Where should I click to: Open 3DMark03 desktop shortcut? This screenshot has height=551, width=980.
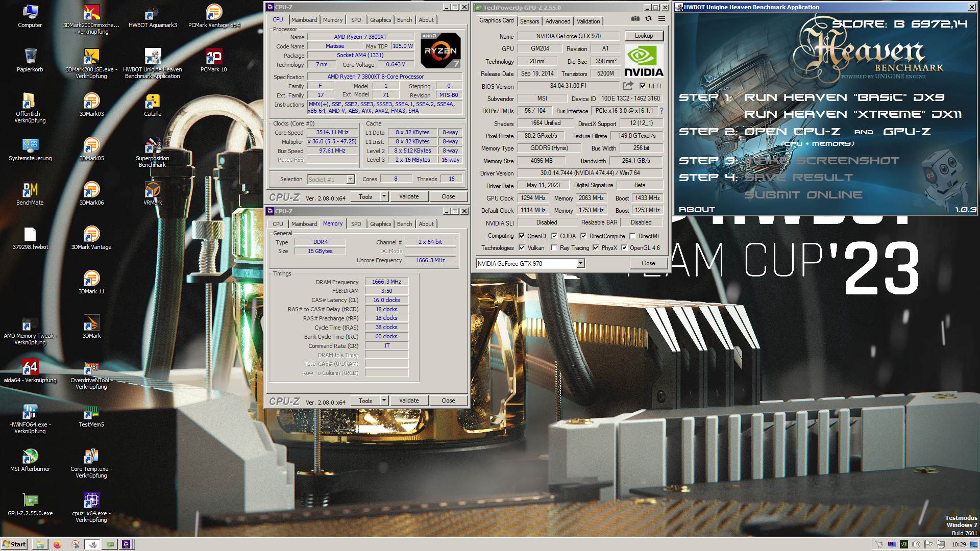pyautogui.click(x=91, y=105)
